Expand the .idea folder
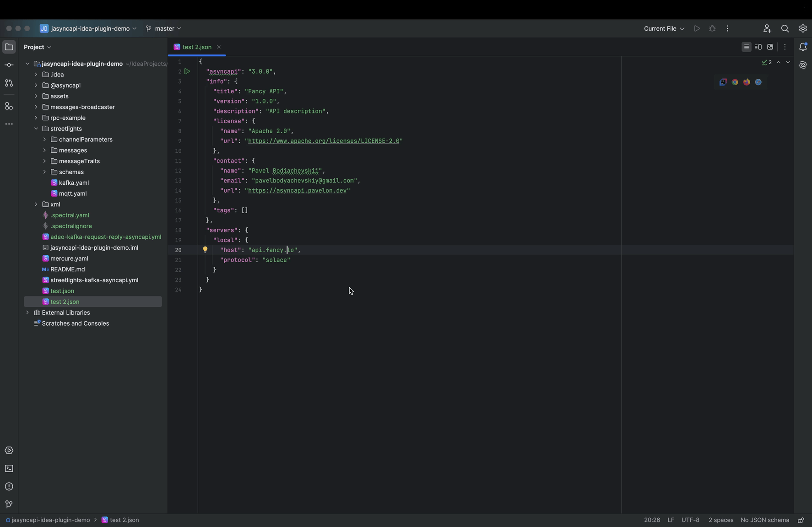Image resolution: width=812 pixels, height=527 pixels. [36, 75]
